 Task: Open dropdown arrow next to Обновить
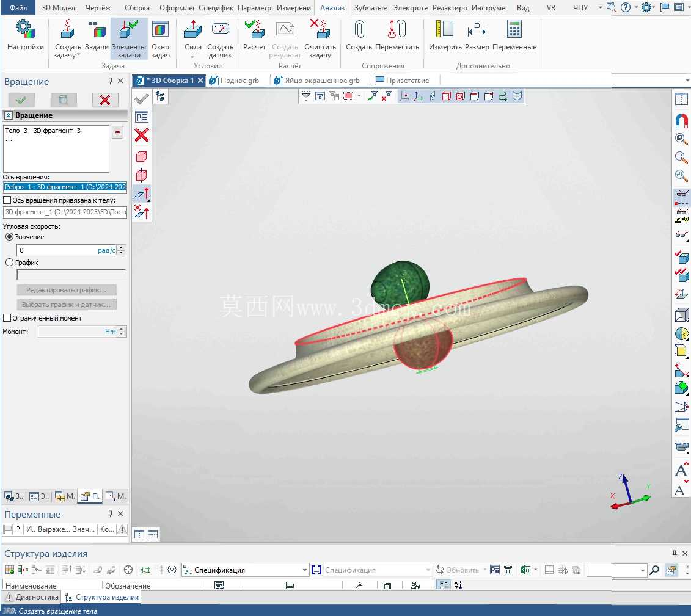484,570
